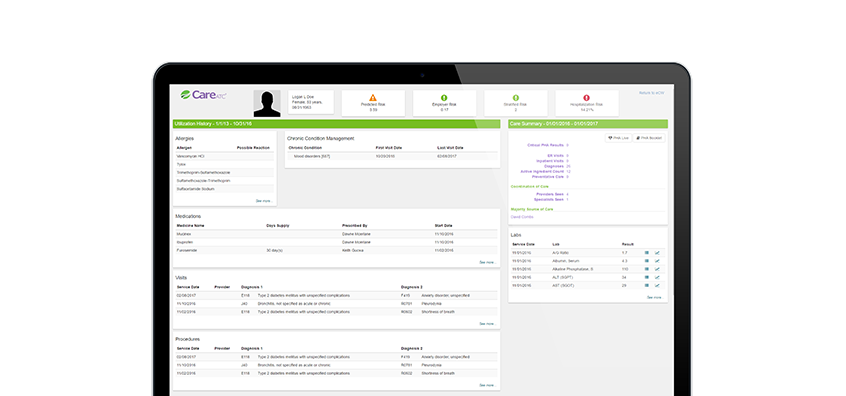
Task: Expand Visits list via See more
Action: coord(488,324)
